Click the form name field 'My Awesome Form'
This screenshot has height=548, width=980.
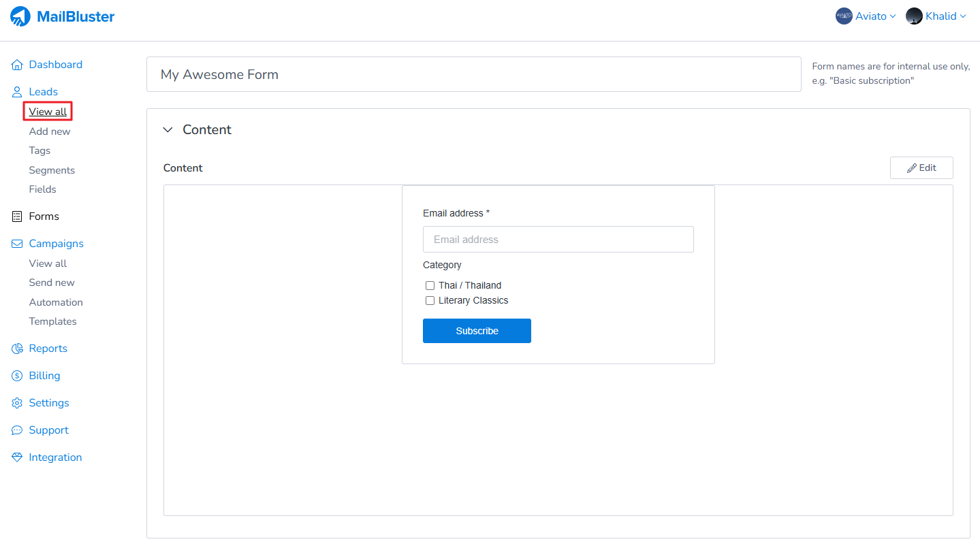pos(473,74)
